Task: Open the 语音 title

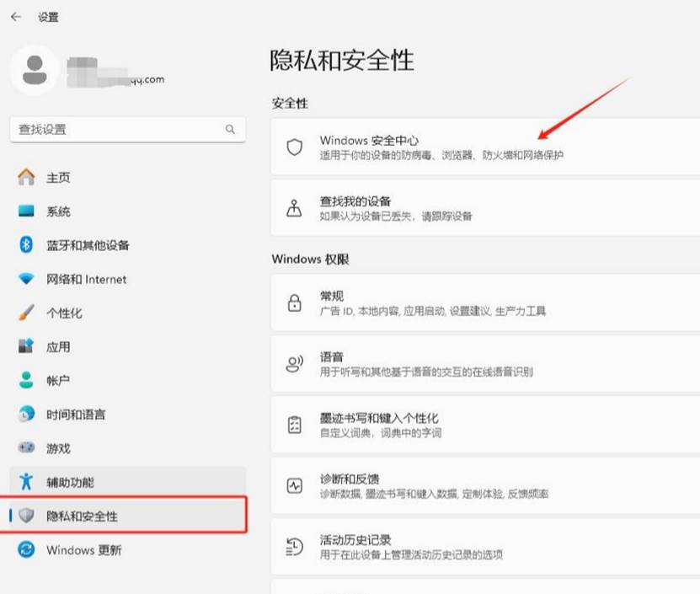Action: [x=332, y=357]
